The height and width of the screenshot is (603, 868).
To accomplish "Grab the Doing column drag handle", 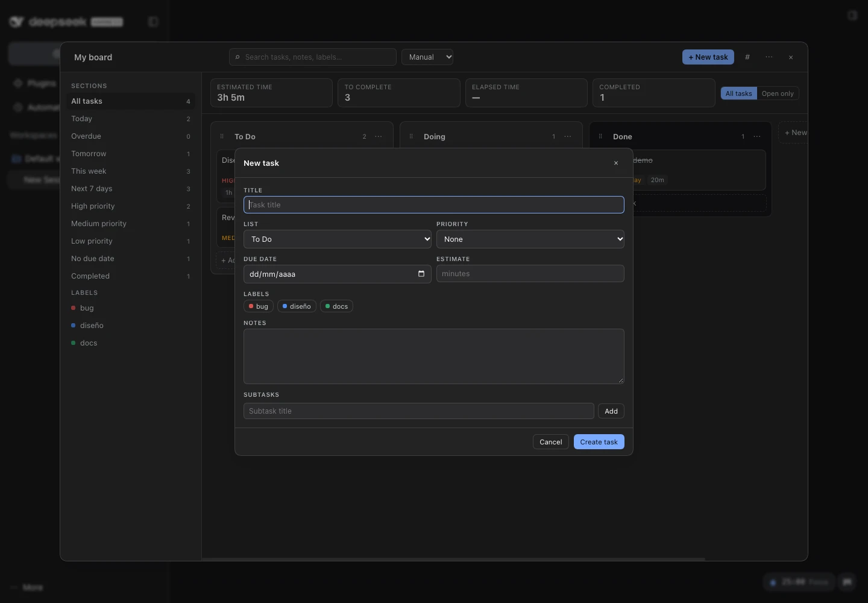I will 411,137.
